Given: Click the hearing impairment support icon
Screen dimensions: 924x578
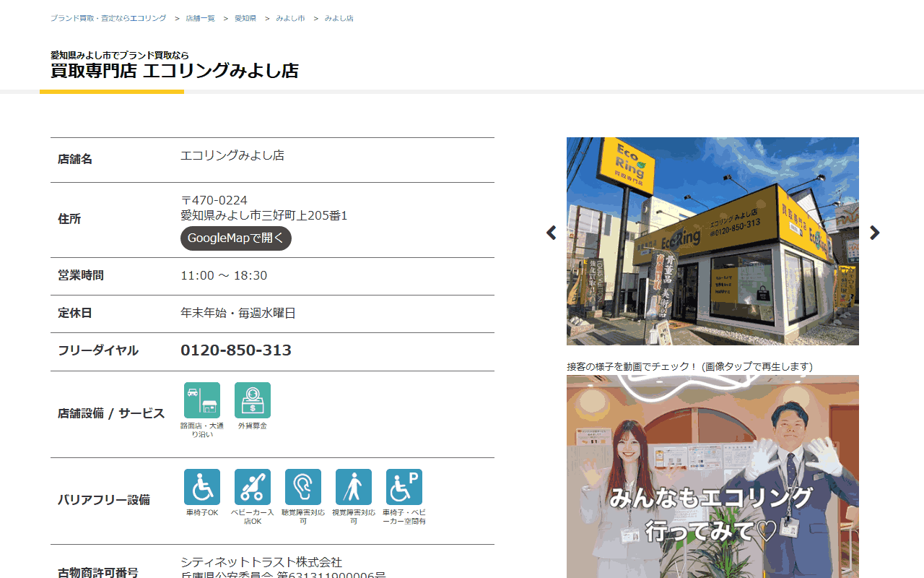Looking at the screenshot, I should pos(303,487).
